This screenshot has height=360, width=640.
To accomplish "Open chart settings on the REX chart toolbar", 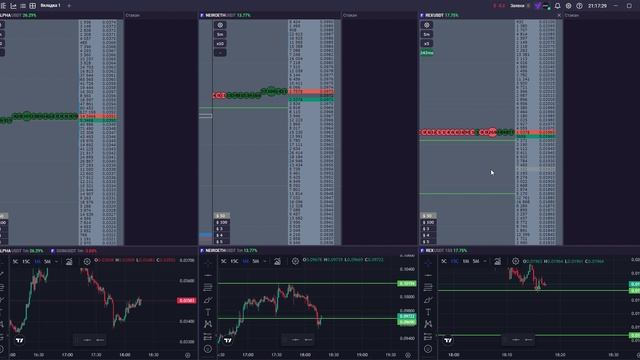I will coord(516,261).
